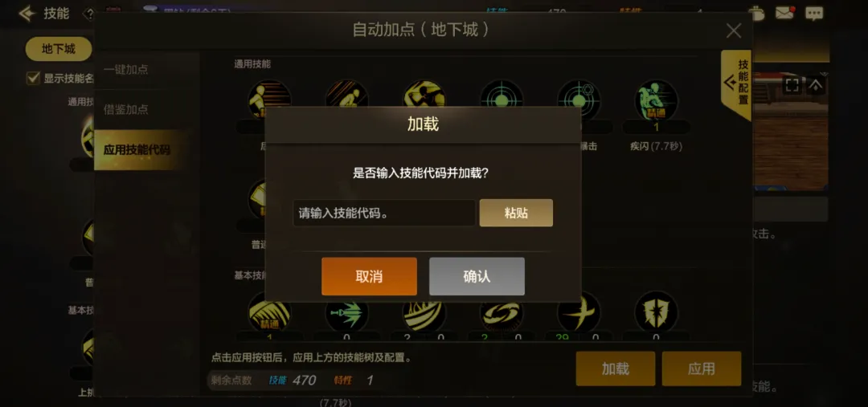Toggle the 显示技能名 checkbox
Image resolution: width=868 pixels, height=407 pixels.
(x=33, y=78)
